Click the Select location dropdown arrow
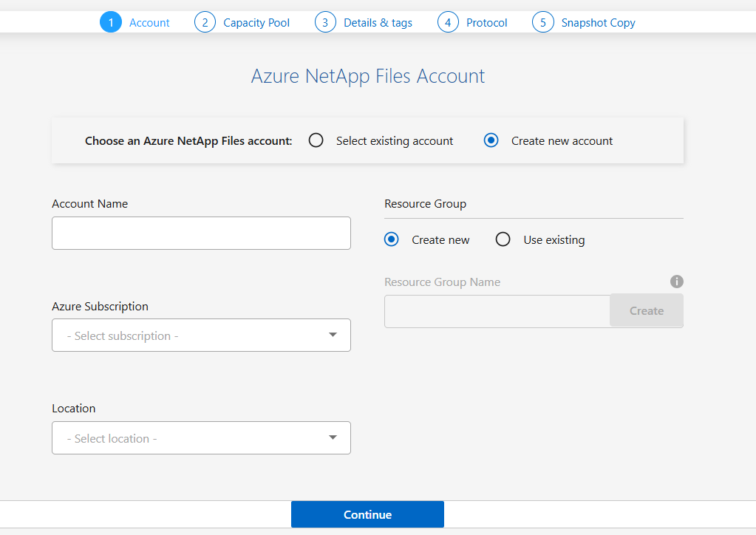 pos(333,438)
